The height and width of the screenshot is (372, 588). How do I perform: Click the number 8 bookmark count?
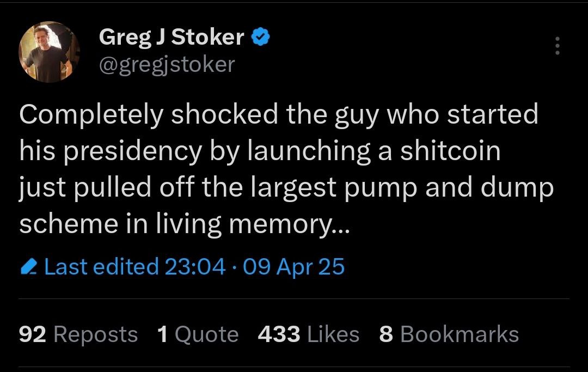pos(386,334)
